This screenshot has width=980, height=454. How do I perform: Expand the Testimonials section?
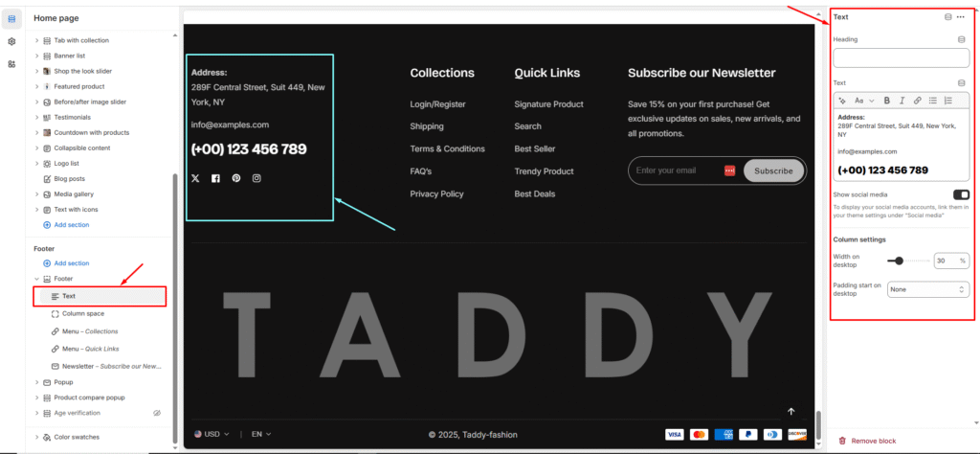coord(37,118)
